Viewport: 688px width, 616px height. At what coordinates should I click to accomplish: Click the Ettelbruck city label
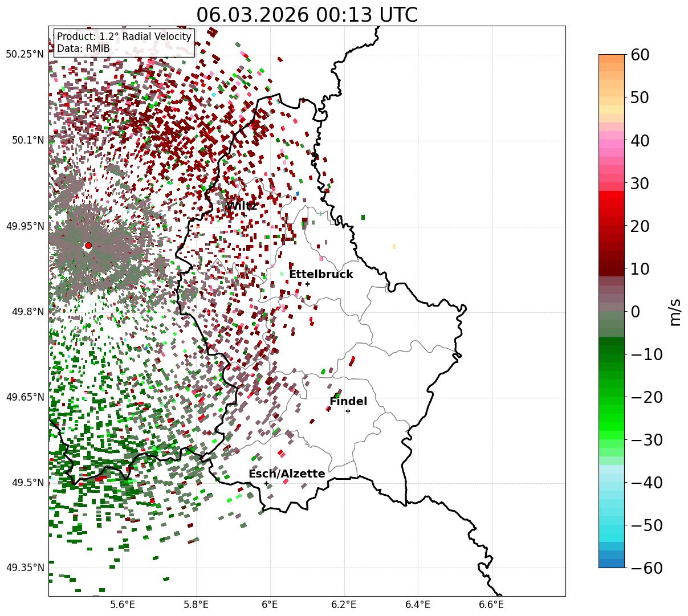click(321, 275)
